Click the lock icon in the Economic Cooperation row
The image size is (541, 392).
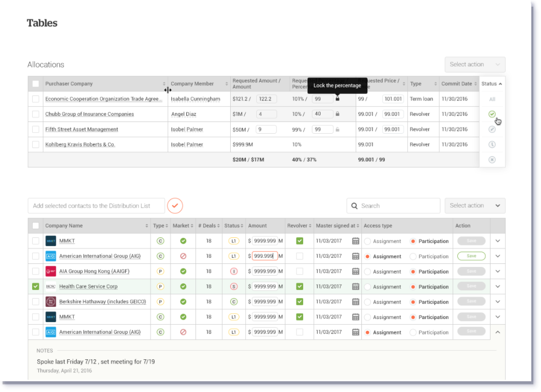[337, 99]
